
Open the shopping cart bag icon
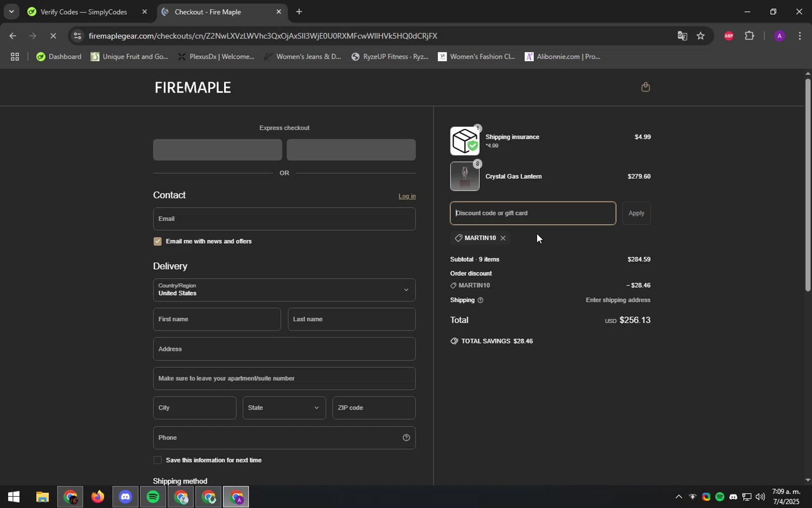645,87
